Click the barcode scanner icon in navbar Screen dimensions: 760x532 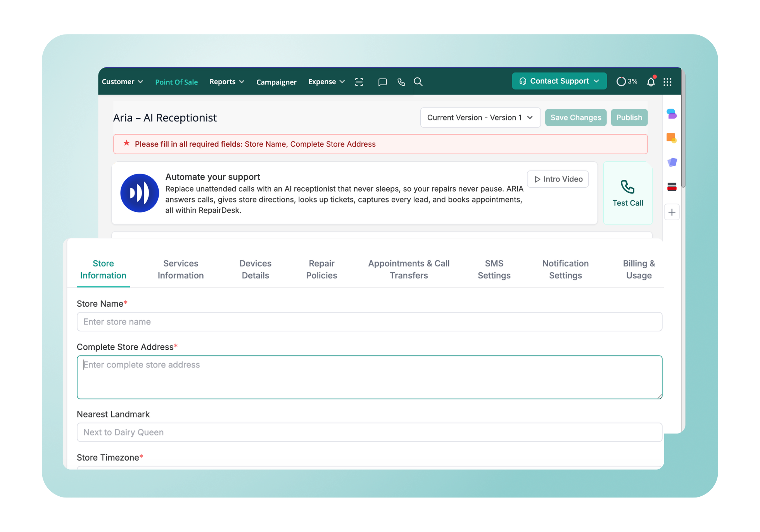(359, 82)
